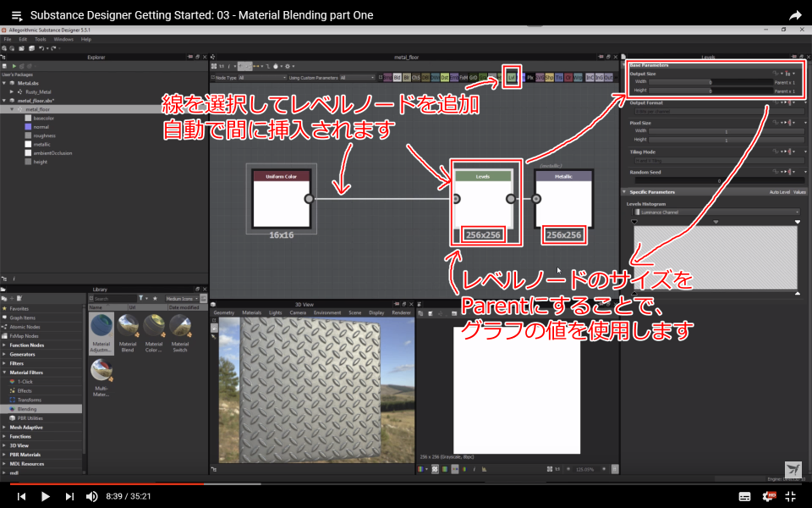Click the histogram icon in 2D view toolbar
The width and height of the screenshot is (812, 508).
pos(484,469)
